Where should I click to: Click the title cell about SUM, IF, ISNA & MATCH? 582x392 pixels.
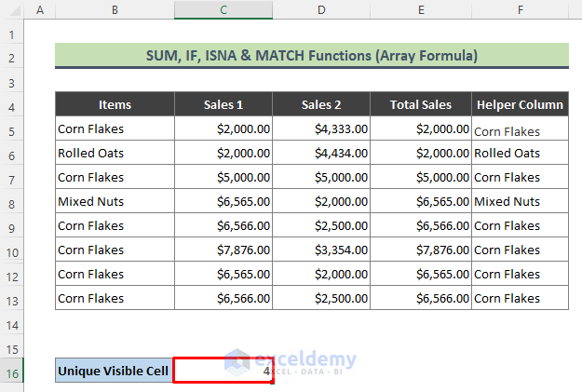[x=311, y=56]
